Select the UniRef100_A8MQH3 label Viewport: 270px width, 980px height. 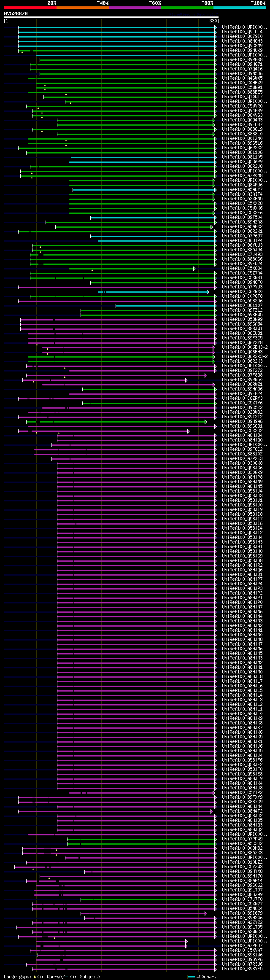click(242, 41)
